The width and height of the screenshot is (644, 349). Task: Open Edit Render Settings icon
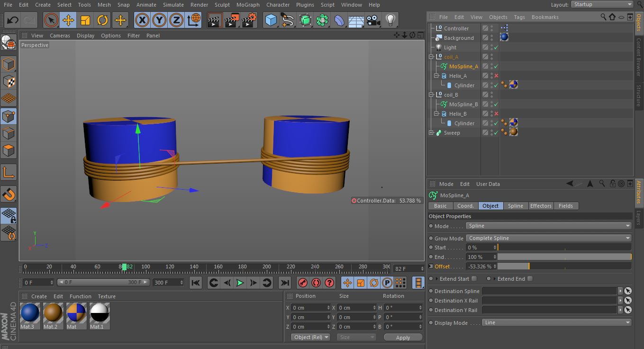point(249,20)
